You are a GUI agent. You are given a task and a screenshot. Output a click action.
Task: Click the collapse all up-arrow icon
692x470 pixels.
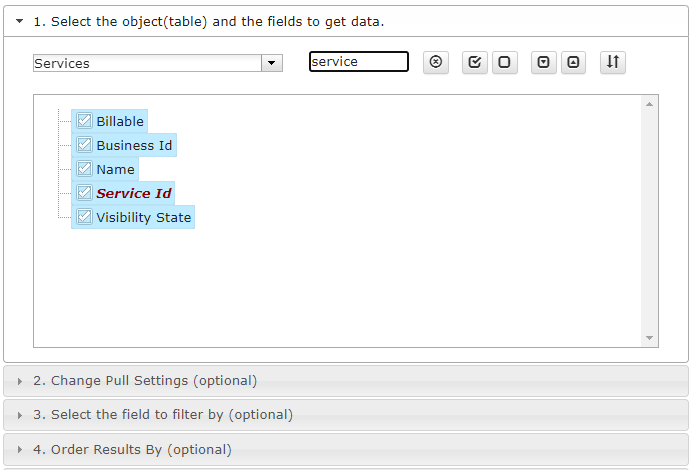pos(573,62)
